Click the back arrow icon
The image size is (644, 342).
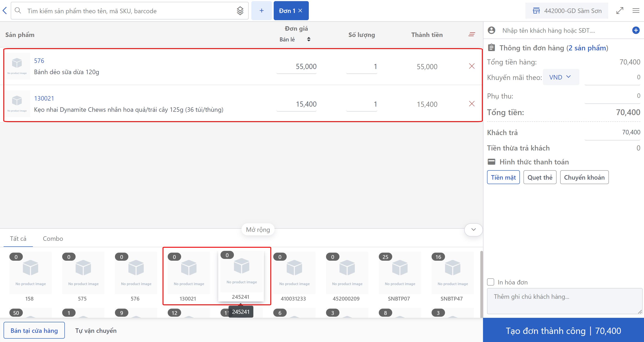[x=5, y=11]
